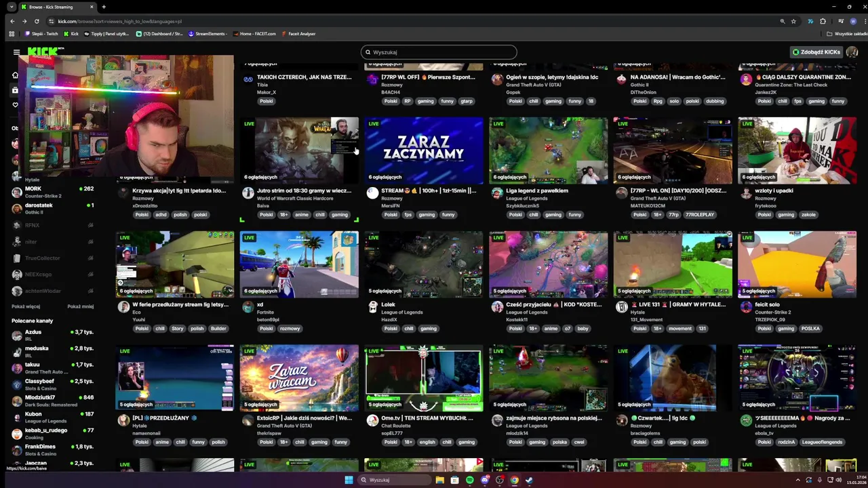Click the dubbing tag under DiTheOnion
This screenshot has height=488, width=868.
[714, 101]
